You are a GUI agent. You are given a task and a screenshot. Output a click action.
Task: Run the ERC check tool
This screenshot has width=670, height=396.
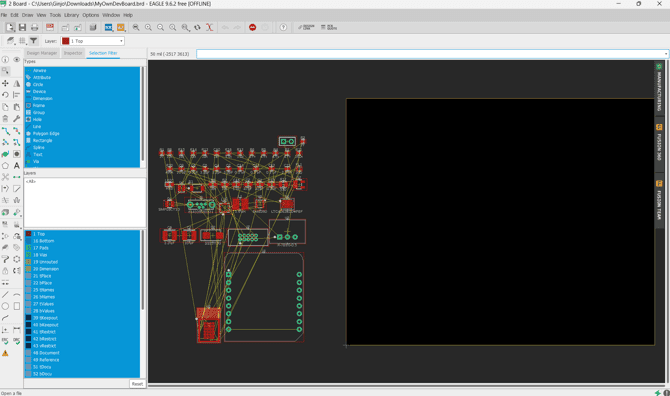(x=5, y=341)
